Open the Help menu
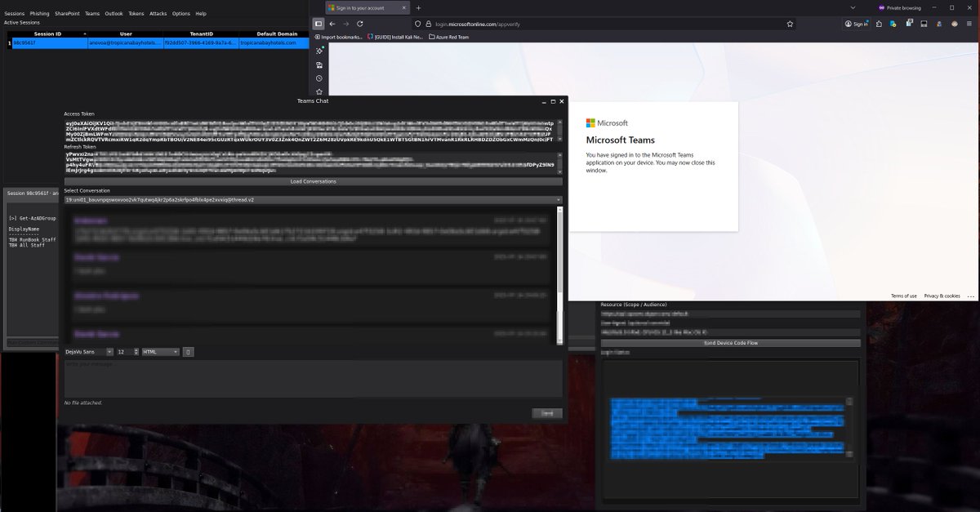The height and width of the screenshot is (512, 980). click(201, 14)
